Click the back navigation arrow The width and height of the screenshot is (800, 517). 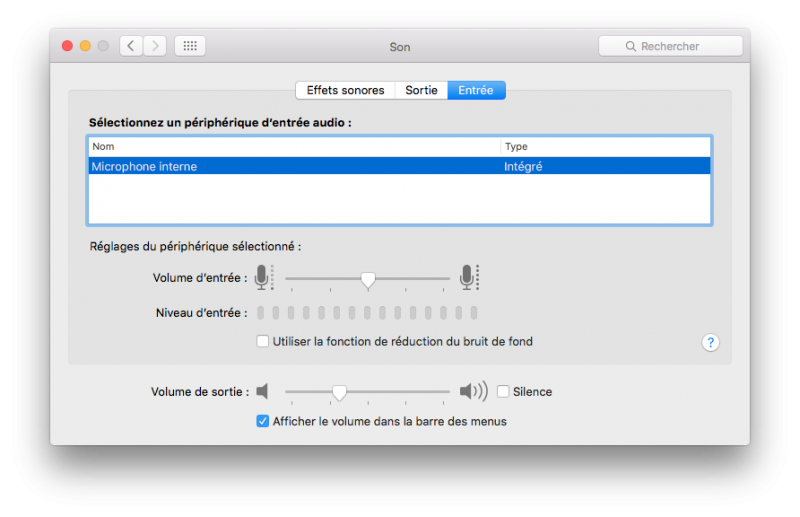click(131, 46)
